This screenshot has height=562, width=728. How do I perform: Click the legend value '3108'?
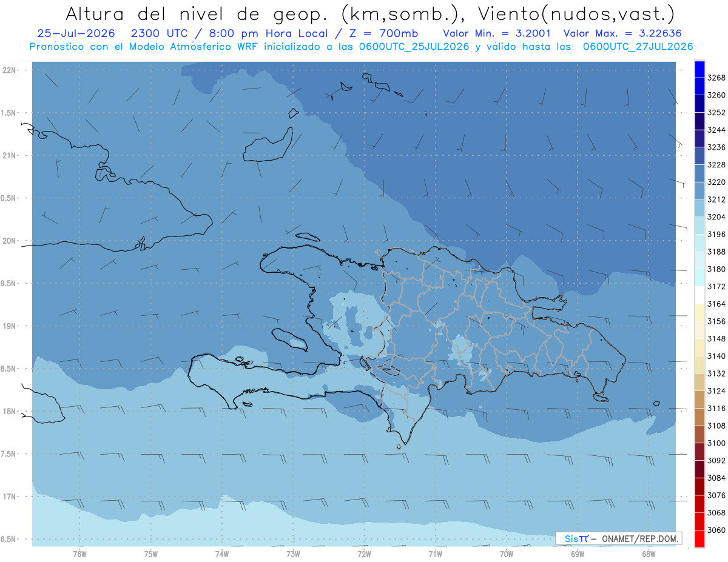(x=716, y=426)
